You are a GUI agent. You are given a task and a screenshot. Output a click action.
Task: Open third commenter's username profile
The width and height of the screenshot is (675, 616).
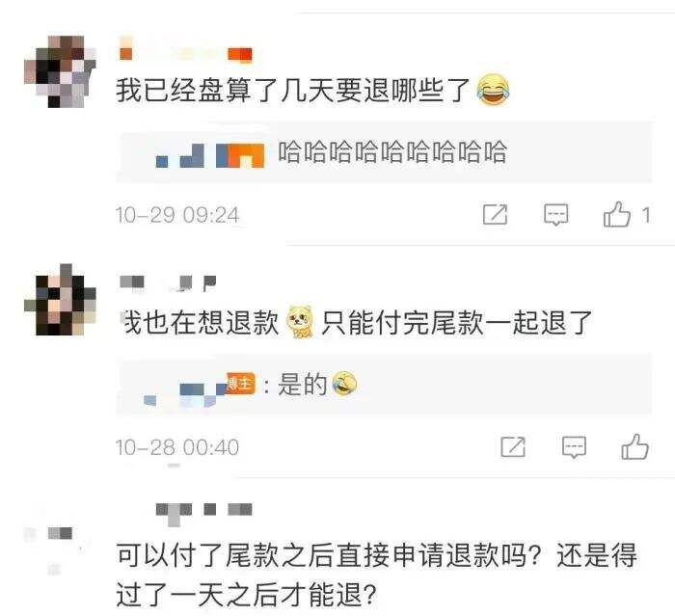coord(203,512)
